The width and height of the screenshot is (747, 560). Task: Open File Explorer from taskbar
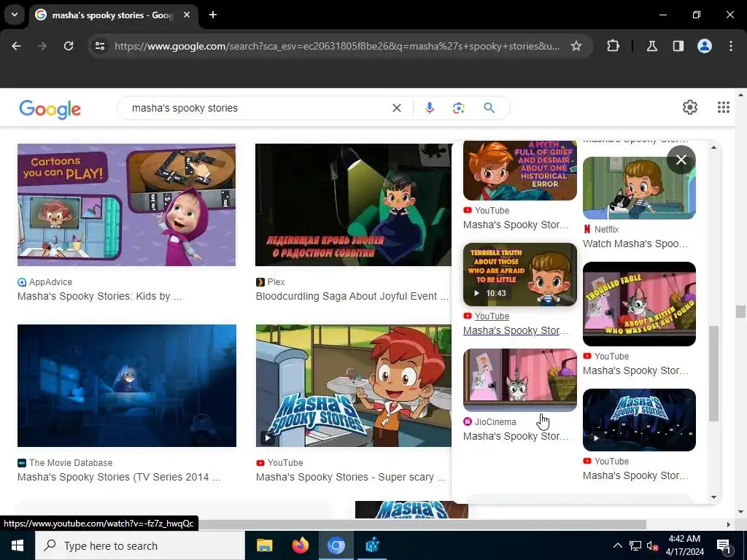264,545
